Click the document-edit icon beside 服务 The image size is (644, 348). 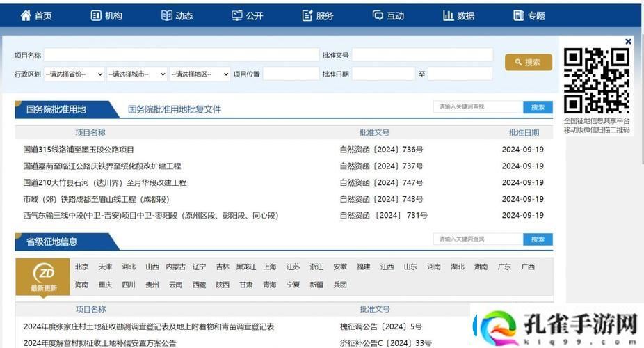tap(307, 15)
